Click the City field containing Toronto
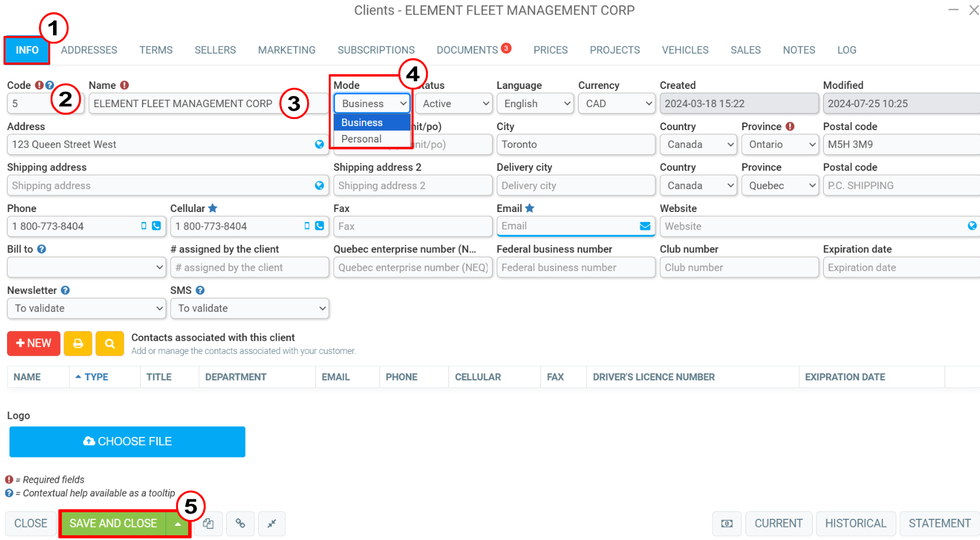Viewport: 980px width, 540px height. coord(576,144)
